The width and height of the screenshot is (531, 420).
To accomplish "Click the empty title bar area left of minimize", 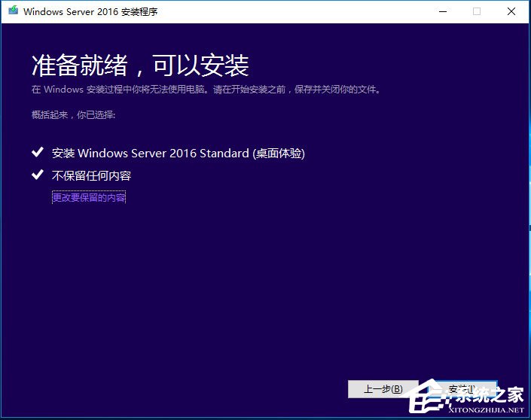I will coord(301,11).
